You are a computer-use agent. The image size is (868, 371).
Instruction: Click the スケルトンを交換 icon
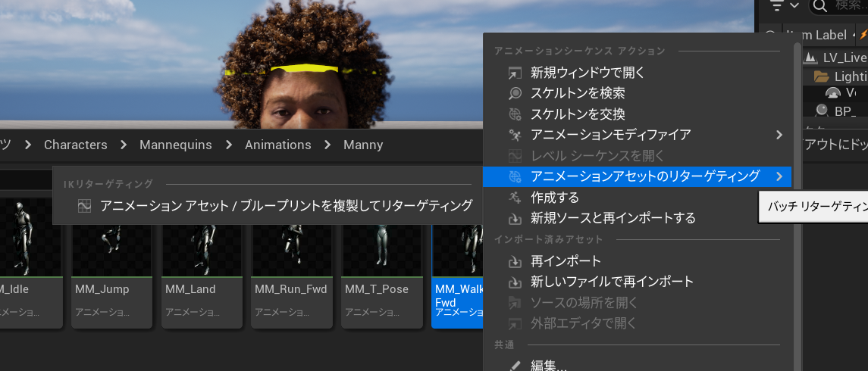pyautogui.click(x=515, y=114)
